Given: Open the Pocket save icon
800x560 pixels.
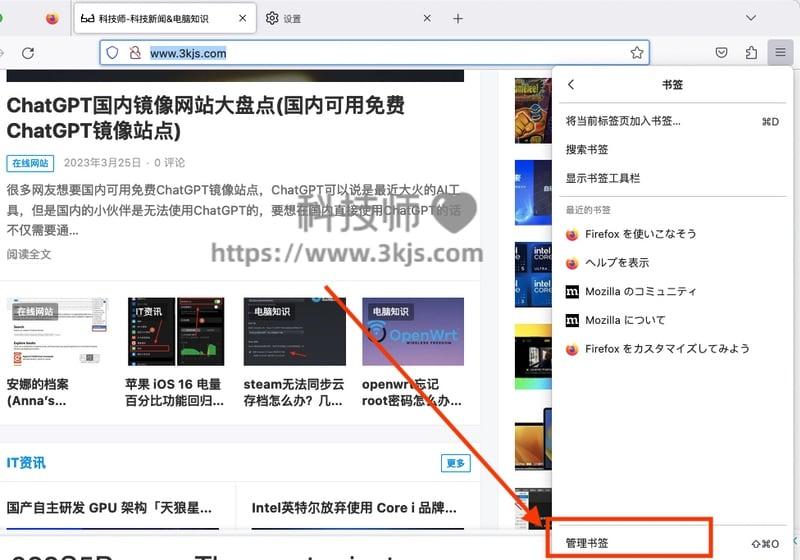Looking at the screenshot, I should (x=721, y=53).
